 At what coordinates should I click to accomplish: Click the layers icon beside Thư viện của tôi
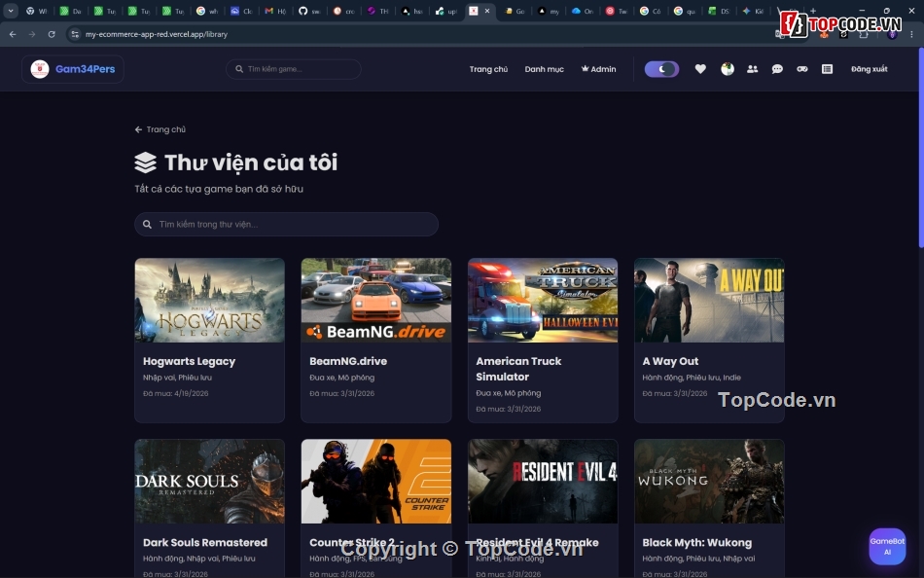coord(145,163)
